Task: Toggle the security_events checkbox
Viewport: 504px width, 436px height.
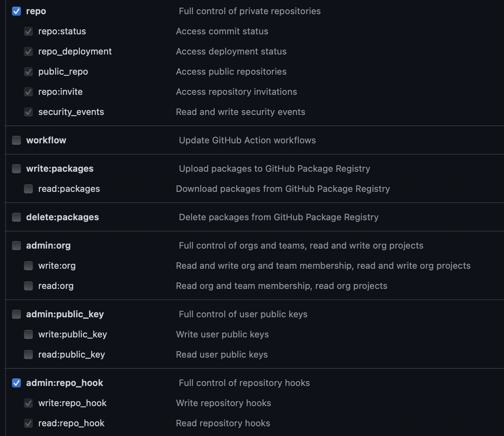Action: tap(28, 112)
